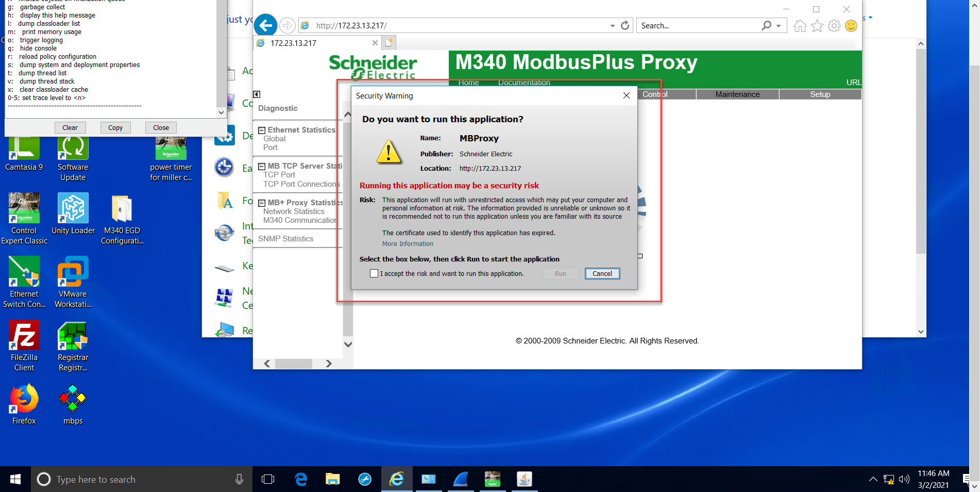
Task: Switch to the Control tab
Action: click(667, 94)
